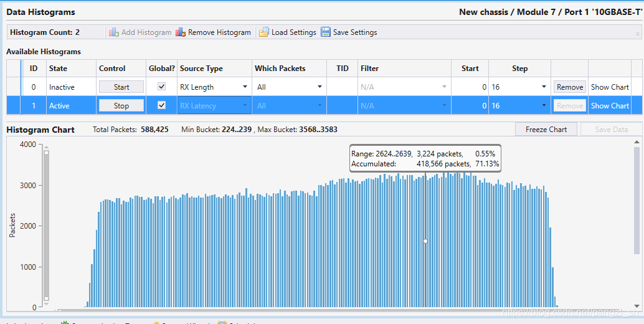Click highlighted data point marker on chart
Viewport: 644px width, 324px height.
pyautogui.click(x=425, y=241)
